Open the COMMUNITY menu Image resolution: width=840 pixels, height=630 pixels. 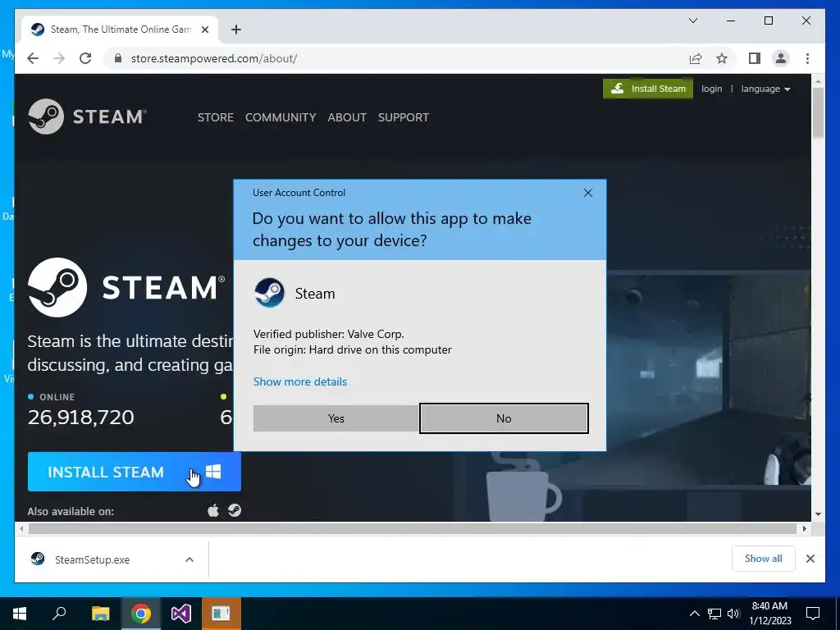click(281, 117)
